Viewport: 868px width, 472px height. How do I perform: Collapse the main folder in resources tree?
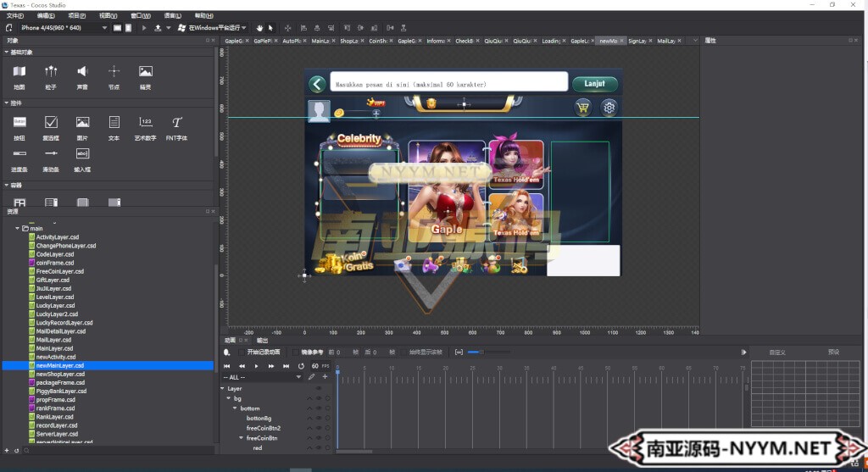coord(17,229)
